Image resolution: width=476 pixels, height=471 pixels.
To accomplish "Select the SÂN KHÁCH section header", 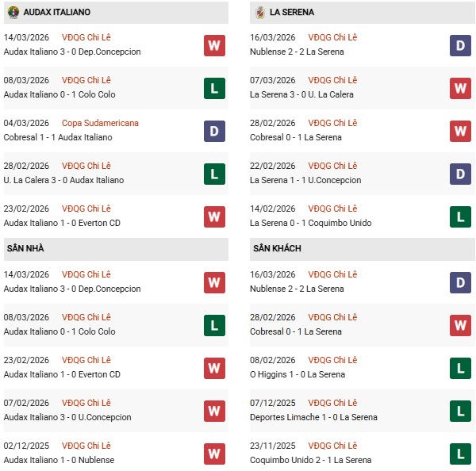I will (277, 249).
